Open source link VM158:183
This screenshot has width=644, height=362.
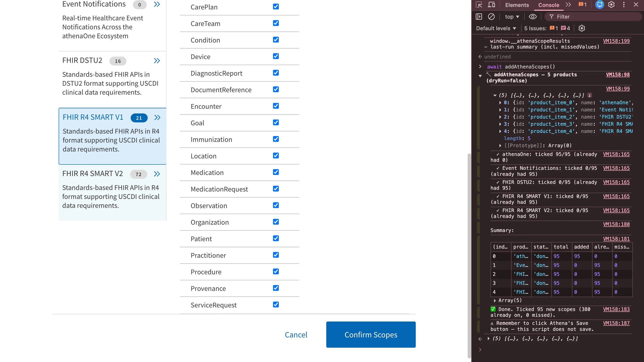coord(616,309)
